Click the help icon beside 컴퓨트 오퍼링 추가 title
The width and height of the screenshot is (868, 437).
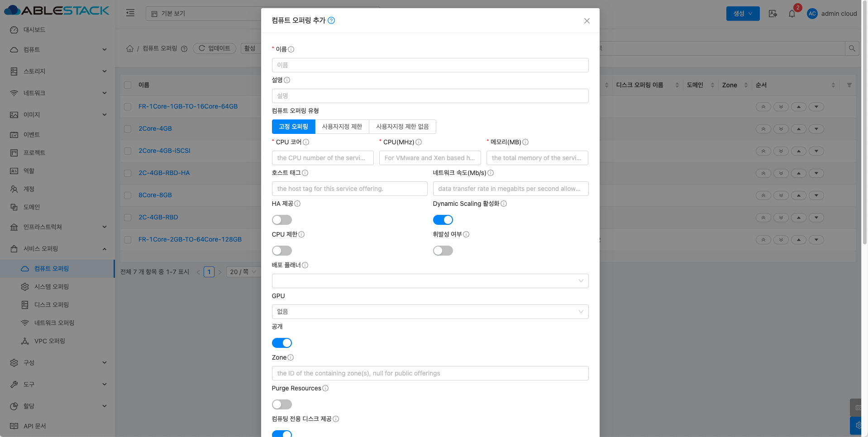331,20
